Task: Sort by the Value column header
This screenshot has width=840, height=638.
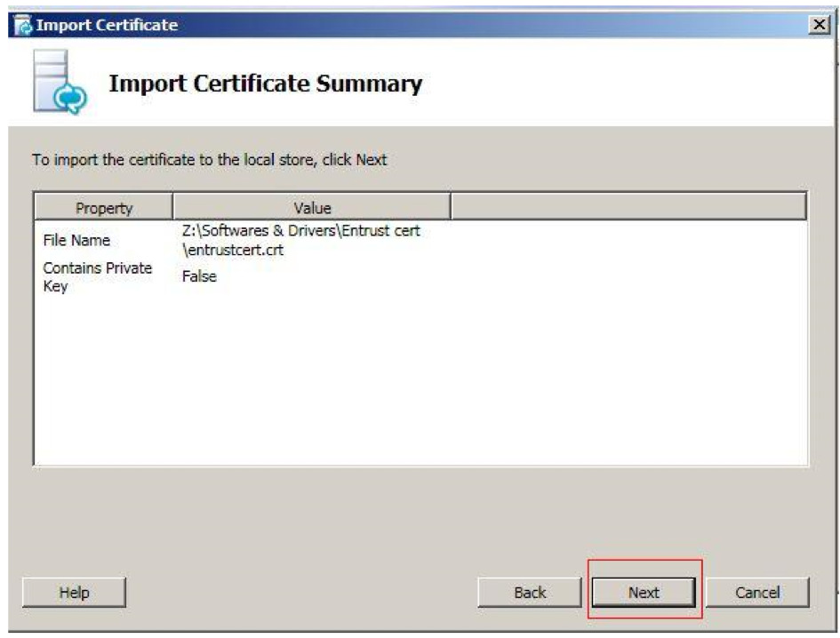Action: (312, 207)
